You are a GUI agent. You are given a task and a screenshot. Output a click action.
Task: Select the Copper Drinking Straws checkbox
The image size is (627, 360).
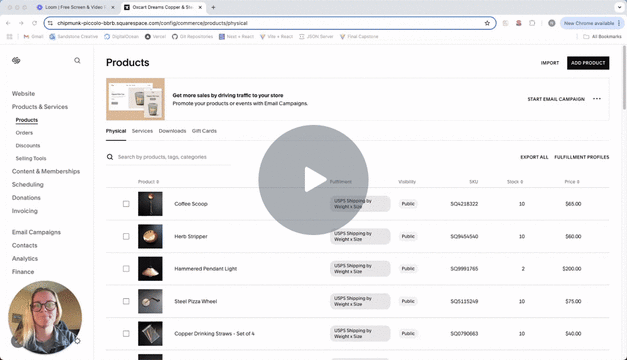point(126,334)
